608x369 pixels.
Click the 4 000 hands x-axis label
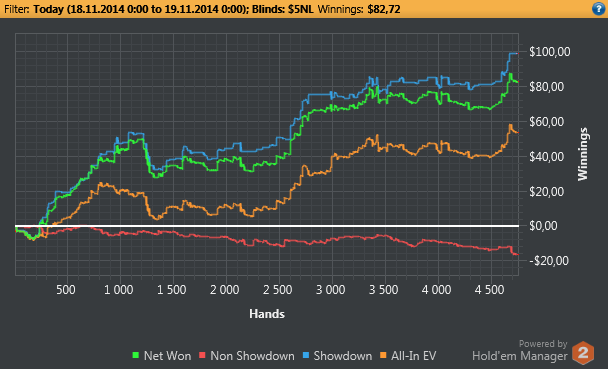[437, 290]
